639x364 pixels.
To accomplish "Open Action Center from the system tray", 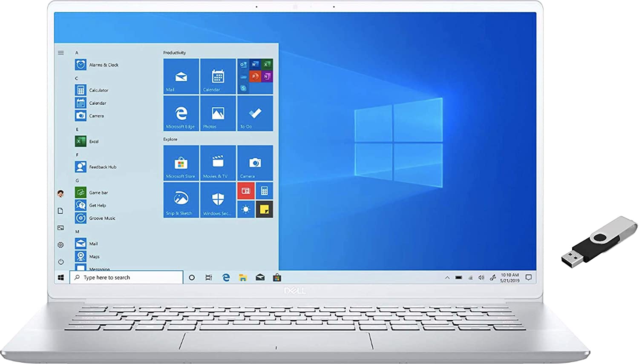I will [528, 277].
